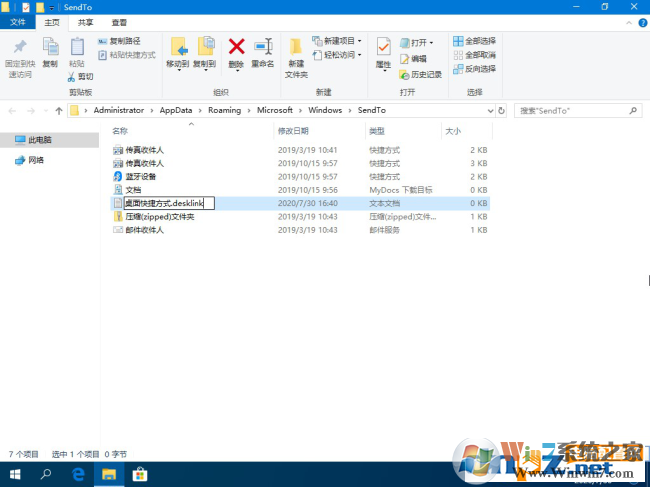650x487 pixels.
Task: Collapse the ribbon with the chevron
Action: coord(628,23)
